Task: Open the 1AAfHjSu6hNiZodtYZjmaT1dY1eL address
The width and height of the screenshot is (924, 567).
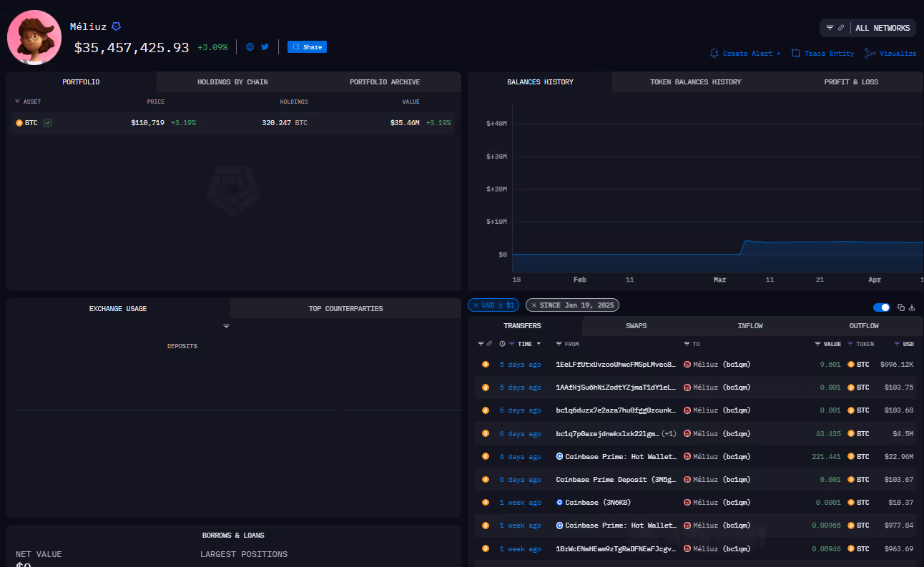Action: coord(616,388)
